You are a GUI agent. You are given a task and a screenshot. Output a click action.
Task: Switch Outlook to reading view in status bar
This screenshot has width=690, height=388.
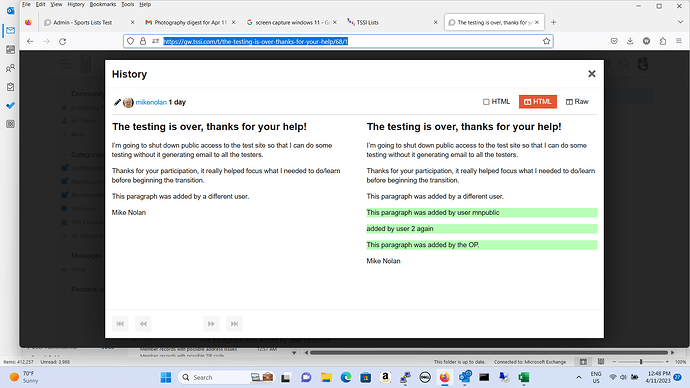601,362
